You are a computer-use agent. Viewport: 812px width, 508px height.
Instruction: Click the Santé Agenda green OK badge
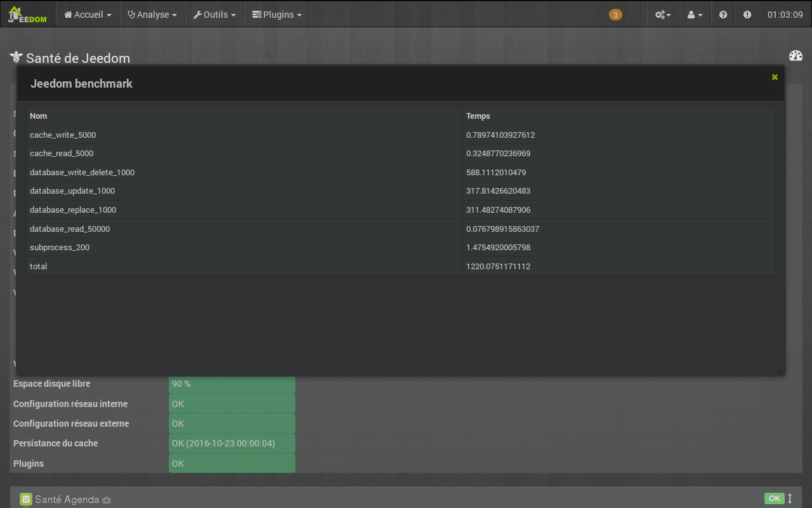coord(775,498)
